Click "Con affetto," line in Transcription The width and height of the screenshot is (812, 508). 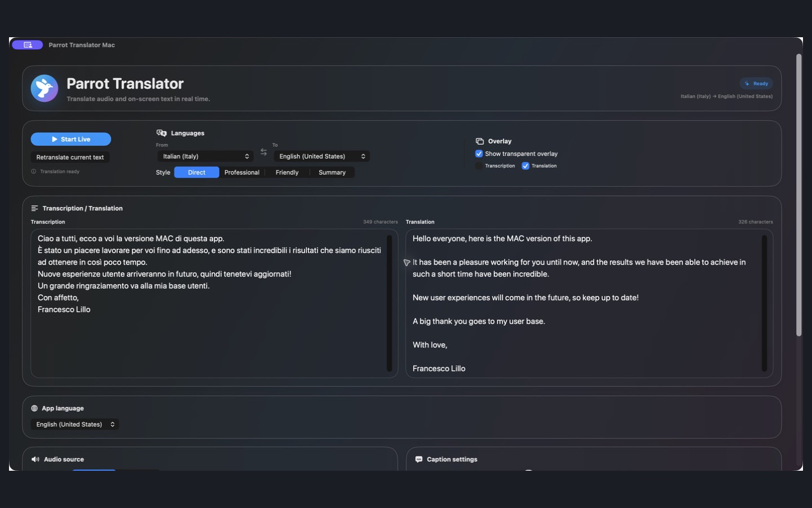pyautogui.click(x=58, y=297)
